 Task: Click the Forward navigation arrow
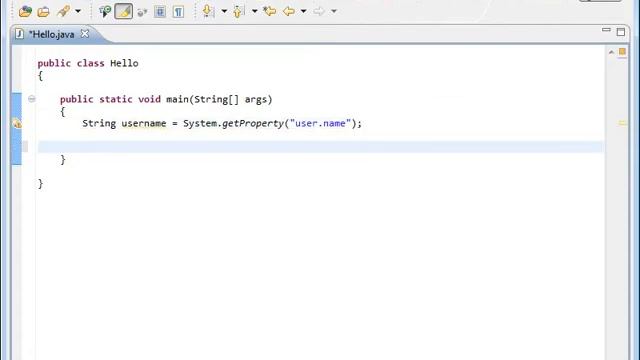coord(319,11)
